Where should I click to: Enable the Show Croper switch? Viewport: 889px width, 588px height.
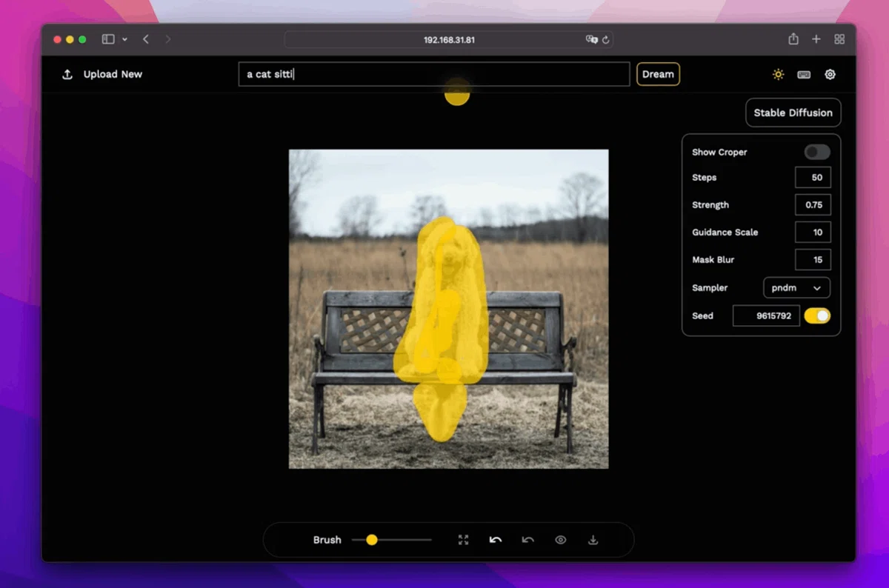coord(817,152)
